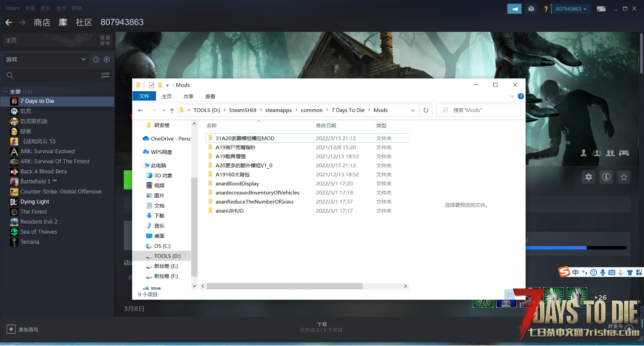
Task: Sort files by 名称 column header
Action: point(212,126)
